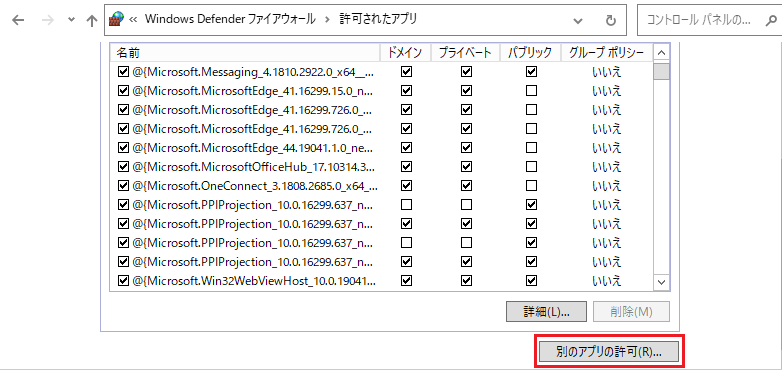Uncheck the Microsoft.Messaging app checkbox

123,72
